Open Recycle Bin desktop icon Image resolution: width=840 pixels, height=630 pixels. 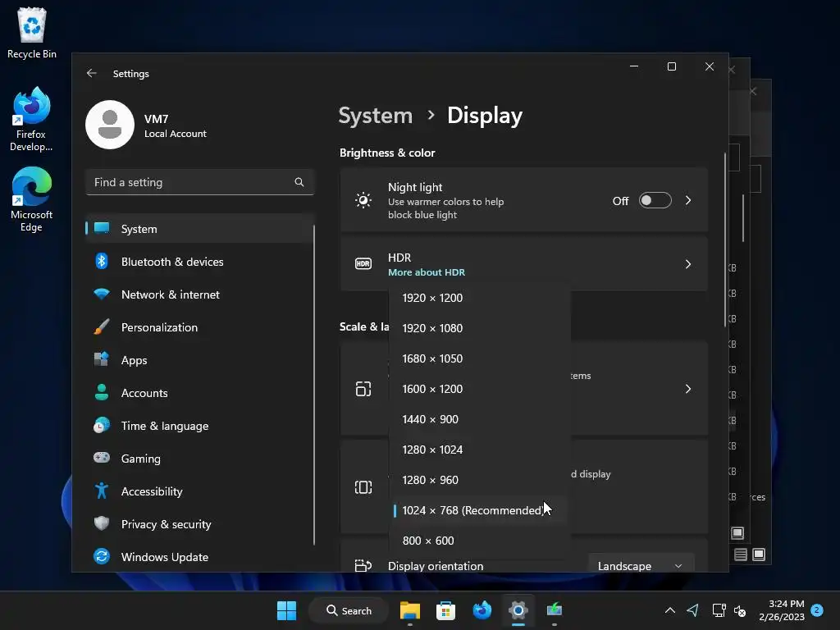32,33
